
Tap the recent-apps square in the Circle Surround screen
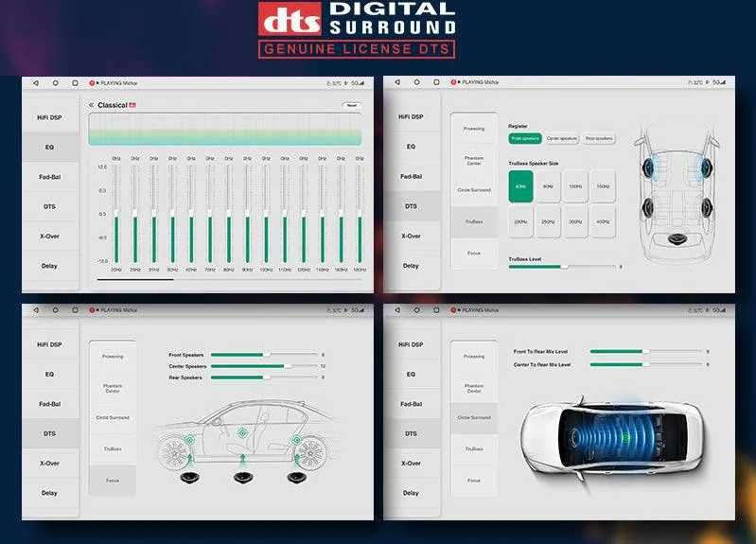point(436,310)
